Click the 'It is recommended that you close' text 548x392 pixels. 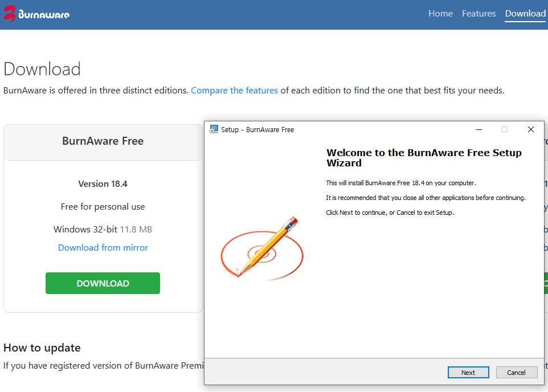click(x=426, y=198)
